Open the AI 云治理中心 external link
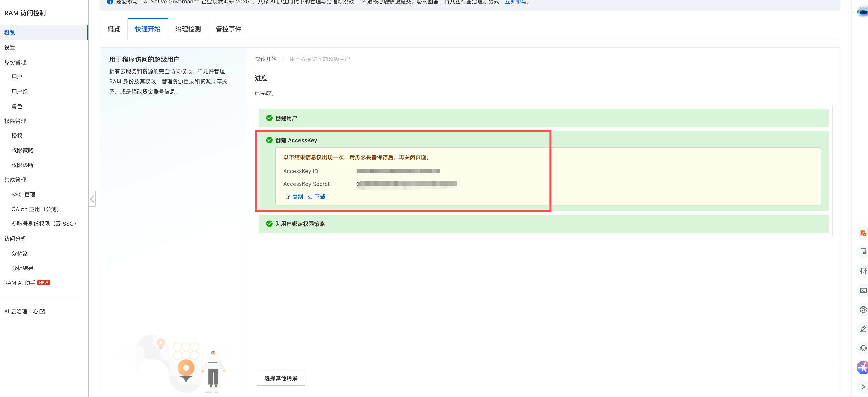The height and width of the screenshot is (397, 868). [24, 312]
